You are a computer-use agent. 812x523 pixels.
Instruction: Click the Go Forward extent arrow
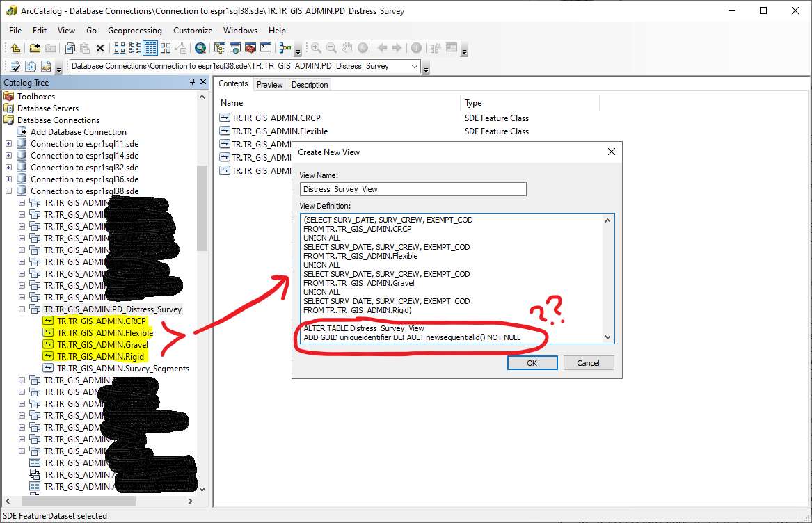pyautogui.click(x=397, y=48)
